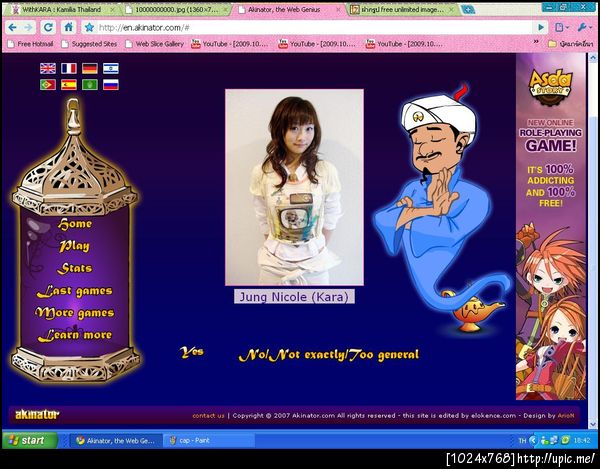The image size is (600, 469).
Task: Answer Yes to the guess
Action: point(192,352)
